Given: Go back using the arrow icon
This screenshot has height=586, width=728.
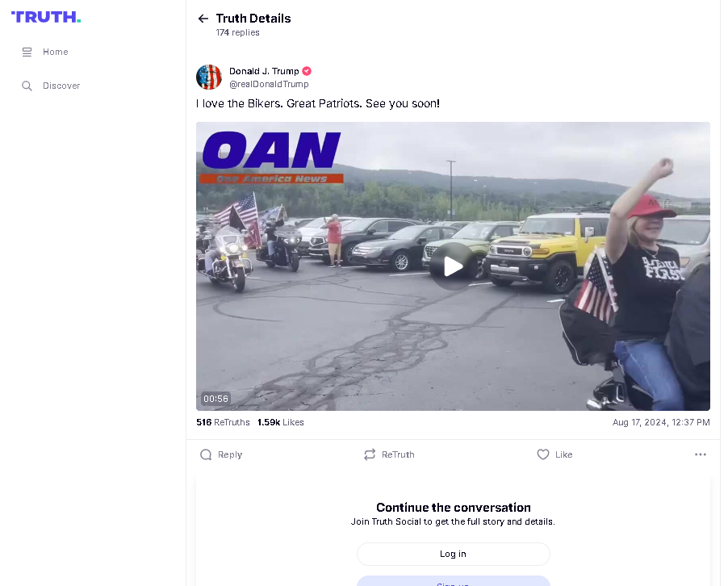Looking at the screenshot, I should 203,19.
